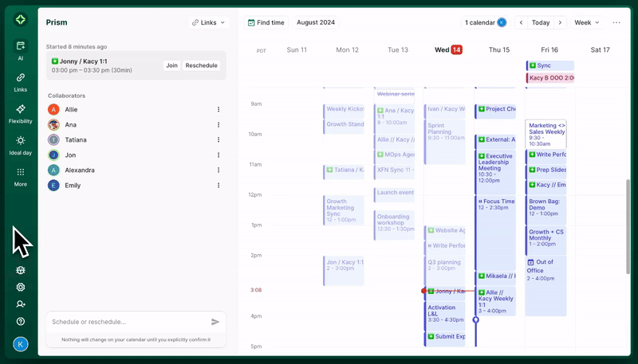Click the Find time button
638x364 pixels.
(266, 22)
